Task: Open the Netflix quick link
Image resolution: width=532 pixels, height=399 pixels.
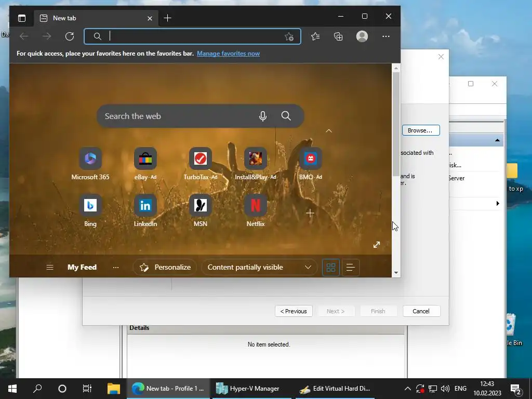Action: click(x=256, y=210)
